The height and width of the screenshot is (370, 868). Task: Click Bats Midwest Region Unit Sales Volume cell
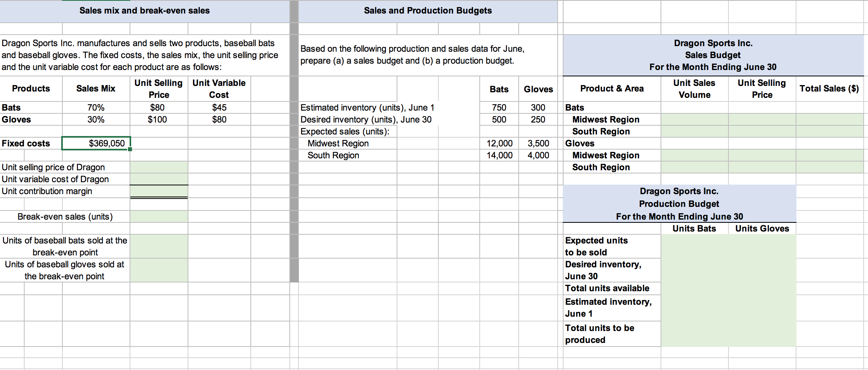click(x=695, y=119)
